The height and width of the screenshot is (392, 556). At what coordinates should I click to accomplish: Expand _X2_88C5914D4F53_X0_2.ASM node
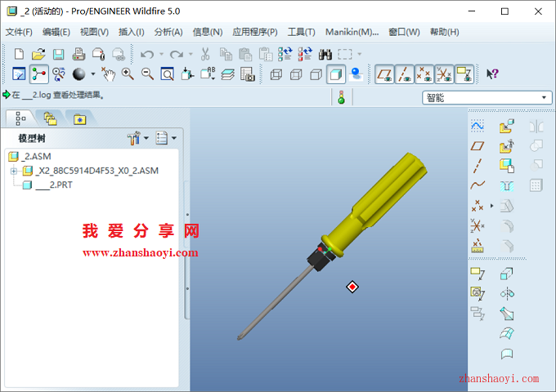(x=13, y=171)
